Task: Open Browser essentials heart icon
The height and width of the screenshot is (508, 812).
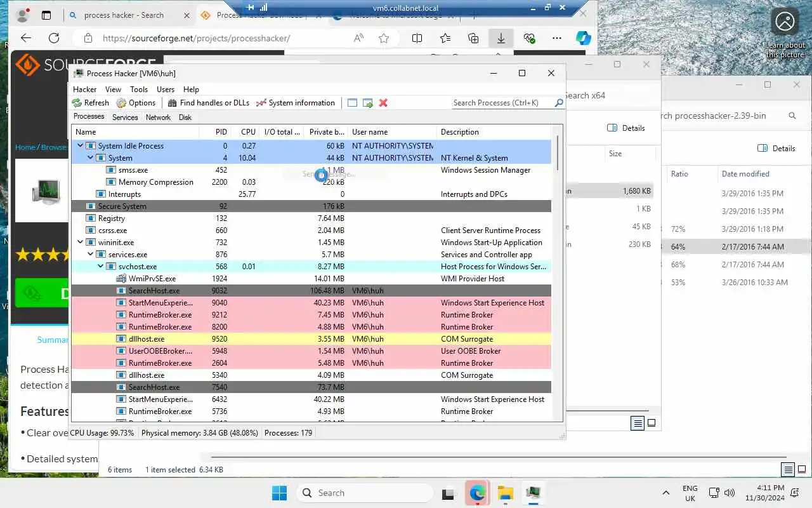Action: point(530,38)
